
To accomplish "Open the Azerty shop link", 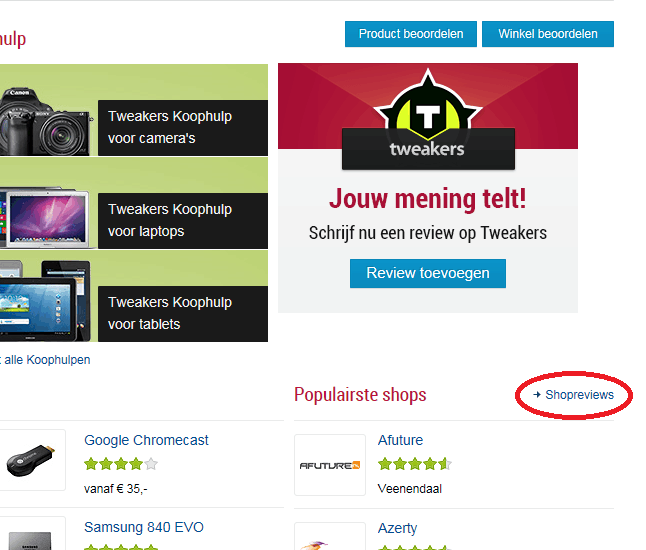I will pyautogui.click(x=397, y=528).
